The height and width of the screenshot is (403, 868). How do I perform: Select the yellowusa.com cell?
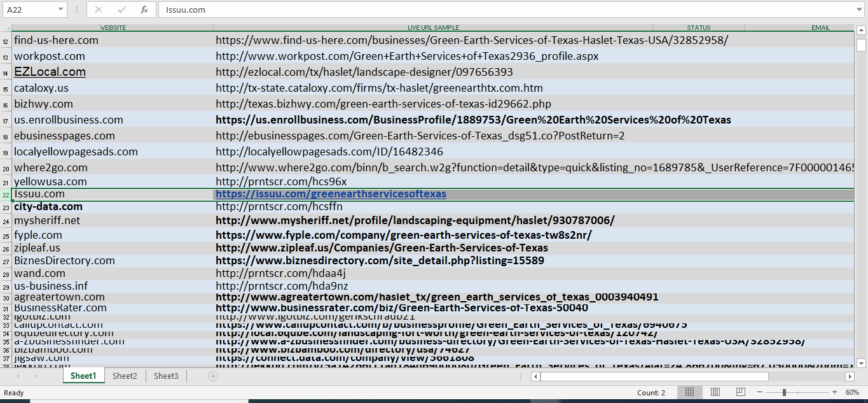pos(113,181)
